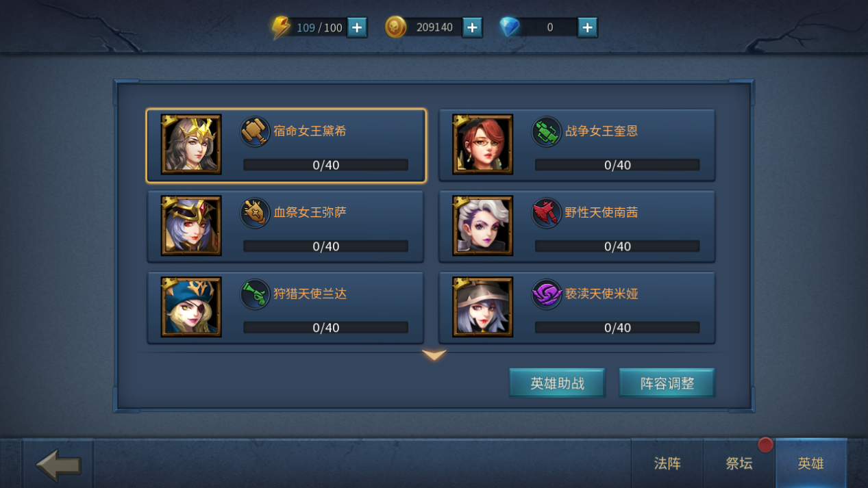Click the gold skull coin icon
868x488 pixels.
395,27
